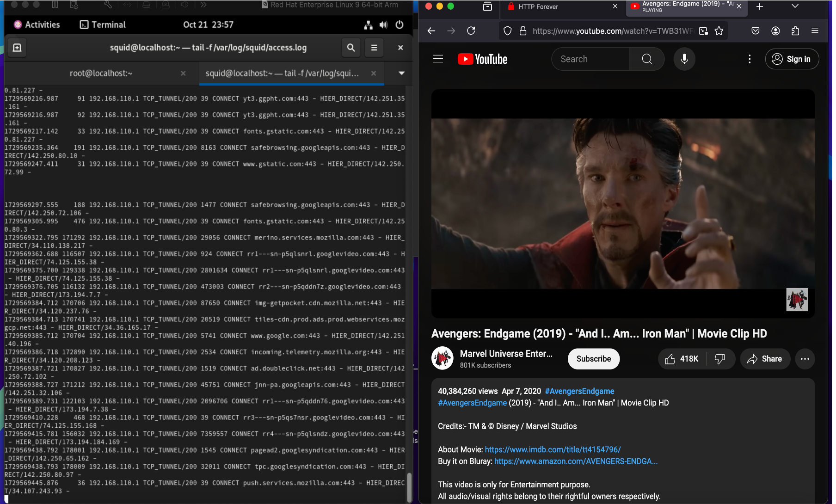The image size is (836, 504).
Task: Reload the YouTube page
Action: [471, 31]
